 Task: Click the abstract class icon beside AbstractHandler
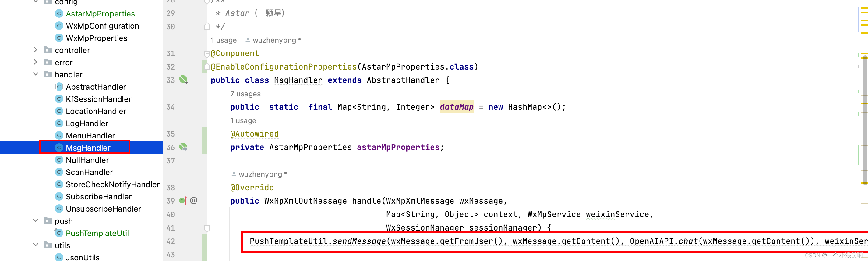point(59,87)
